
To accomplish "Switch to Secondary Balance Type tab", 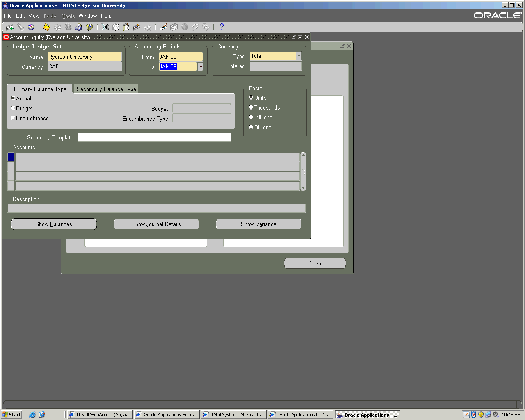I will (x=106, y=89).
